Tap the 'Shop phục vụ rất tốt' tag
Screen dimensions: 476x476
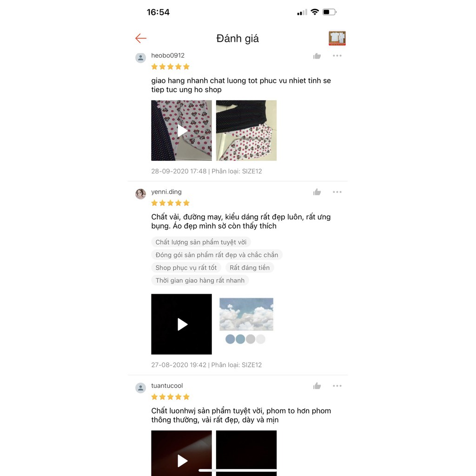click(186, 268)
